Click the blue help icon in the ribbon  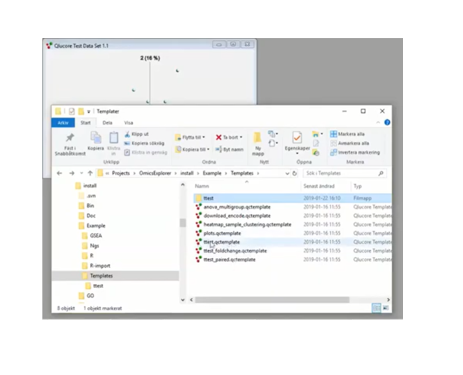[387, 122]
